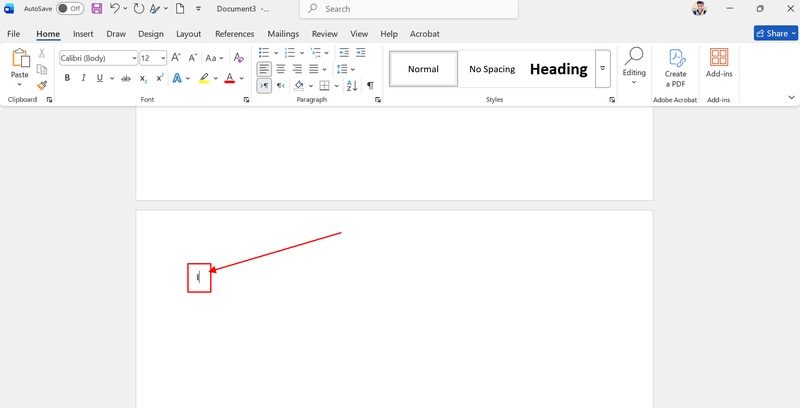Apply paragraph shading fill bucket
The image size is (800, 408).
point(299,86)
